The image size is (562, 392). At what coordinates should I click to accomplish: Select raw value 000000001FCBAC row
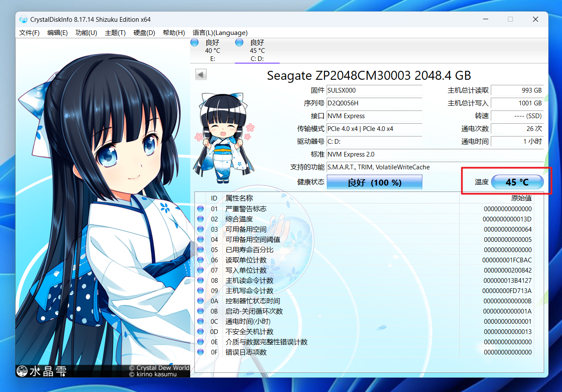point(507,260)
